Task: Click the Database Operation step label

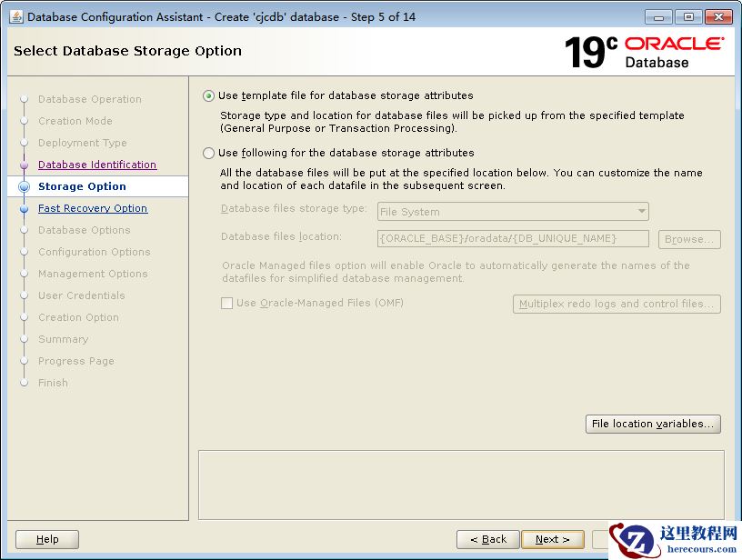Action: coord(90,99)
